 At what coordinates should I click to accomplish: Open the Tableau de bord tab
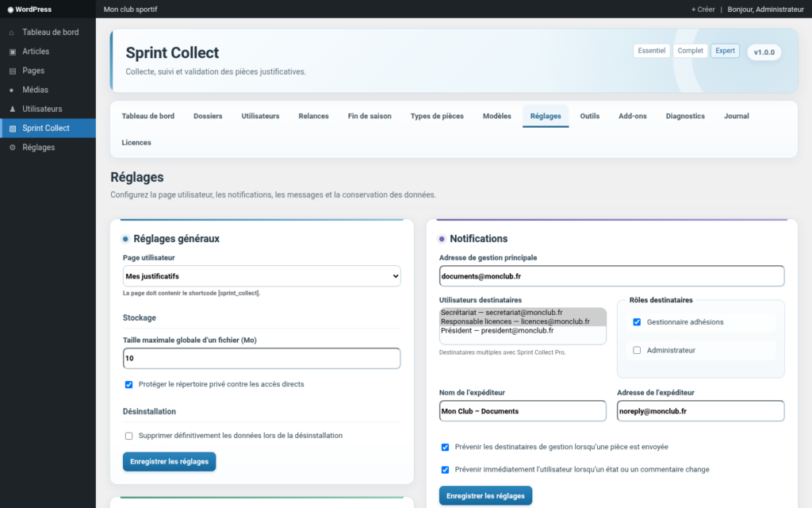coord(148,116)
